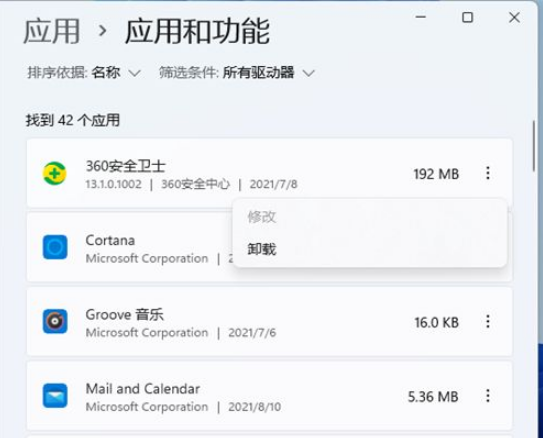The image size is (543, 438).
Task: Click the 2021/7/8 install date
Action: tap(274, 184)
